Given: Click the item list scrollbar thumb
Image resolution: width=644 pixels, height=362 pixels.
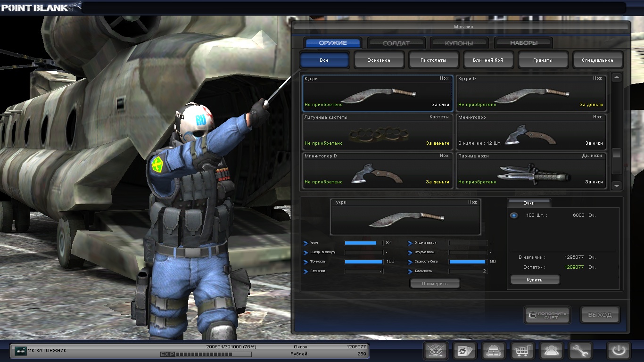Looking at the screenshot, I should [x=617, y=161].
